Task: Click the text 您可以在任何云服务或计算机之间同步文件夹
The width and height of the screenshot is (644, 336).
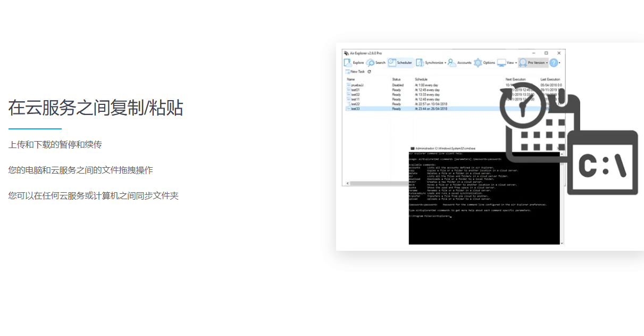Action: (94, 196)
